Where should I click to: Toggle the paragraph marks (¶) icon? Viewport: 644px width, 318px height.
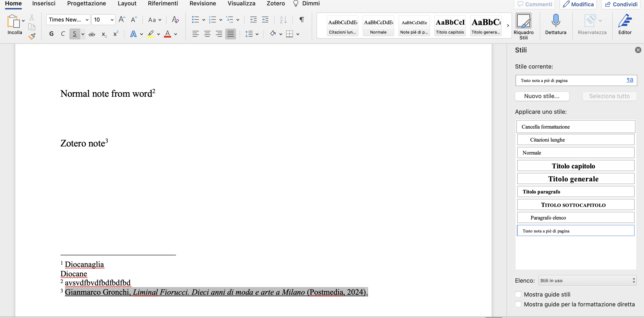pos(301,19)
